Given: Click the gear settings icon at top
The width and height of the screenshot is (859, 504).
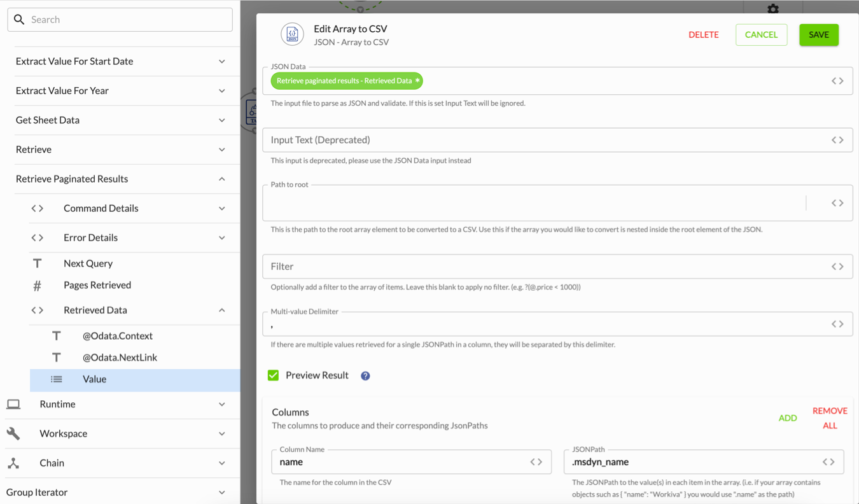Looking at the screenshot, I should 773,8.
